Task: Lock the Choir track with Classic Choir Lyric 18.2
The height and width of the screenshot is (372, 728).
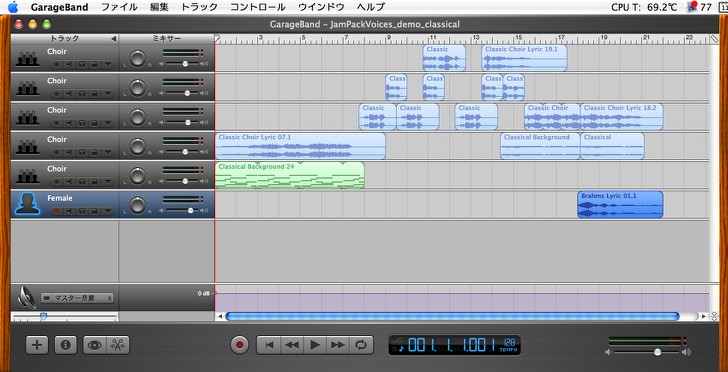Action: [x=94, y=123]
